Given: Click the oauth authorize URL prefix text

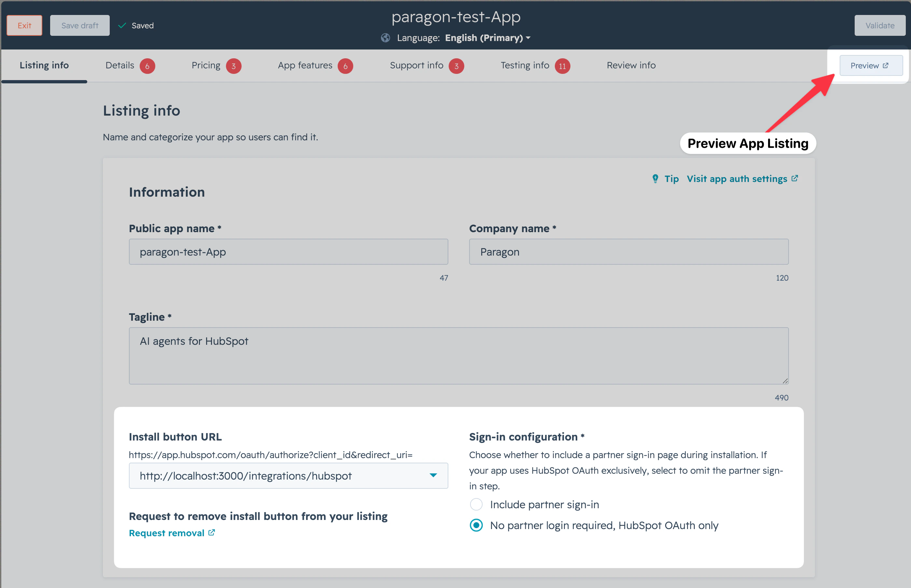Looking at the screenshot, I should [x=271, y=455].
